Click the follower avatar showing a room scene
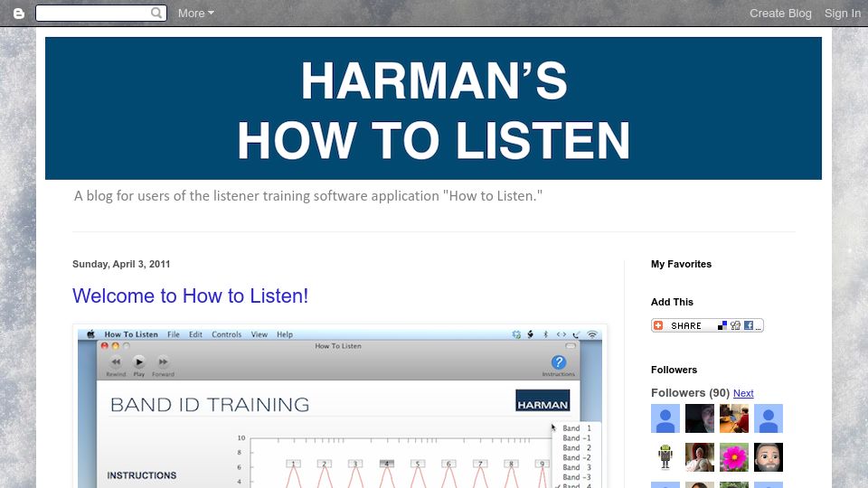Image resolution: width=868 pixels, height=488 pixels. tap(734, 418)
